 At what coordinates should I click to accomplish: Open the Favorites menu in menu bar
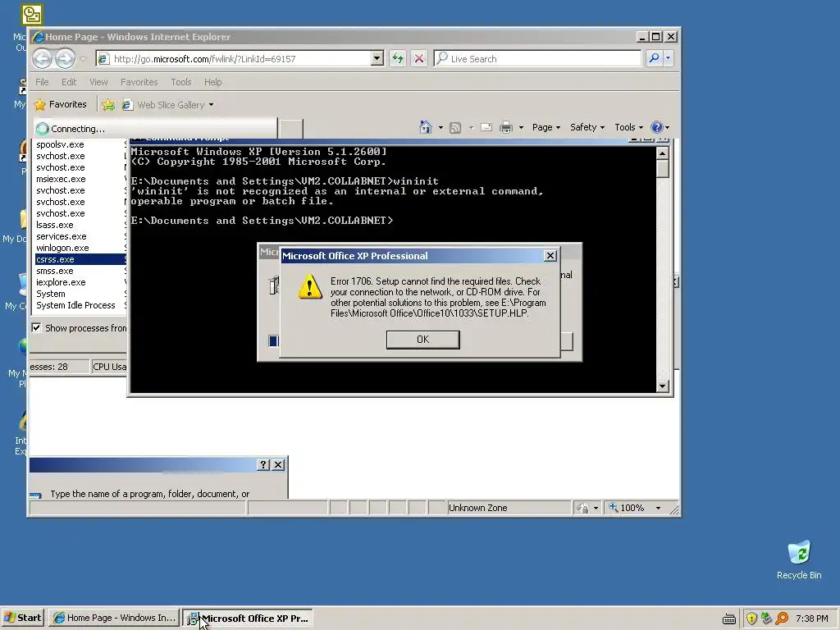pos(139,82)
